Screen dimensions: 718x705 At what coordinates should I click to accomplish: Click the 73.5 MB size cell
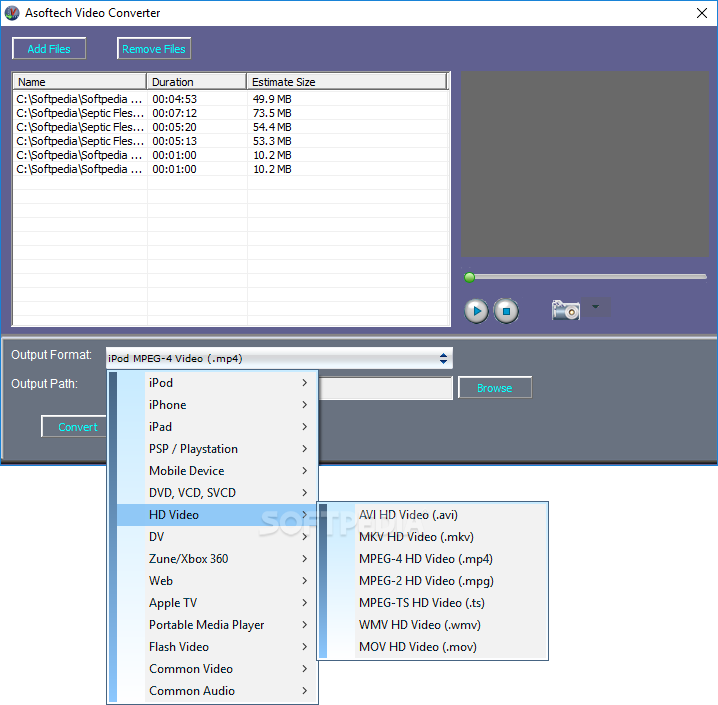[272, 113]
